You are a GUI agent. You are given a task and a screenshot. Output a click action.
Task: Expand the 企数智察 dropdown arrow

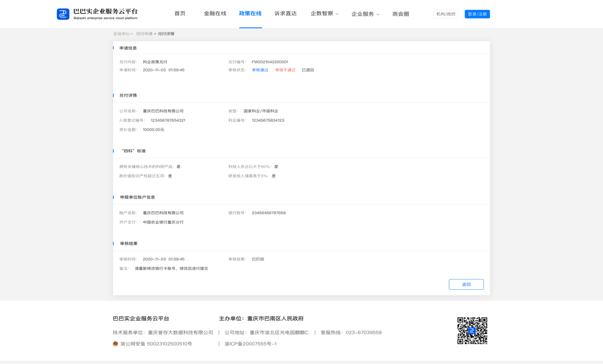point(337,14)
